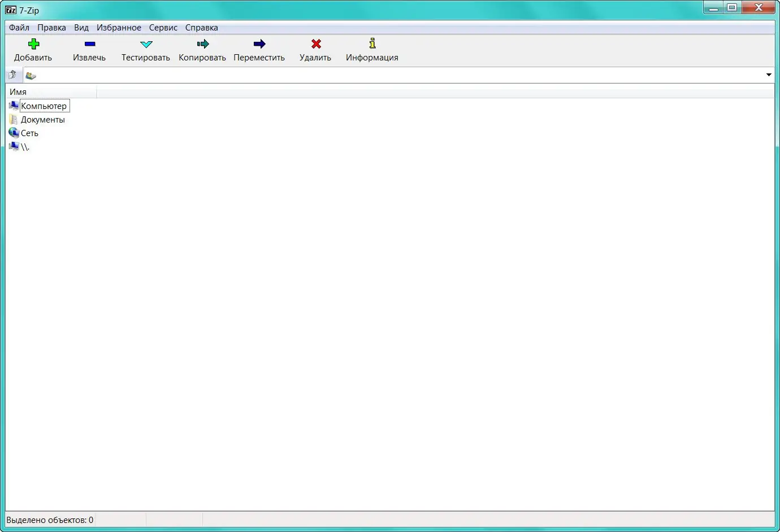Click the Извлечь toolbar label
The height and width of the screenshot is (532, 780).
click(89, 58)
